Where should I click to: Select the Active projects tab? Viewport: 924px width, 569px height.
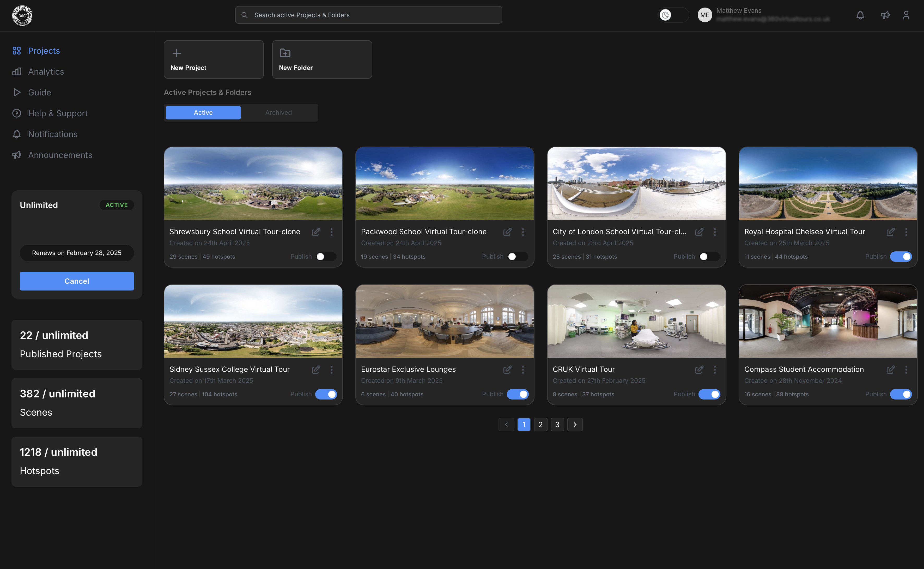(203, 112)
